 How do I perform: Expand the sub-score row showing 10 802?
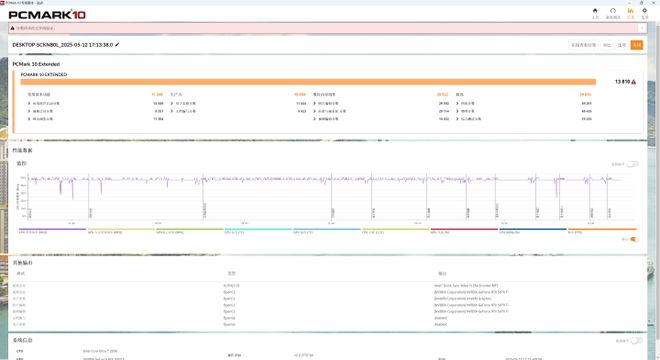coord(381,119)
